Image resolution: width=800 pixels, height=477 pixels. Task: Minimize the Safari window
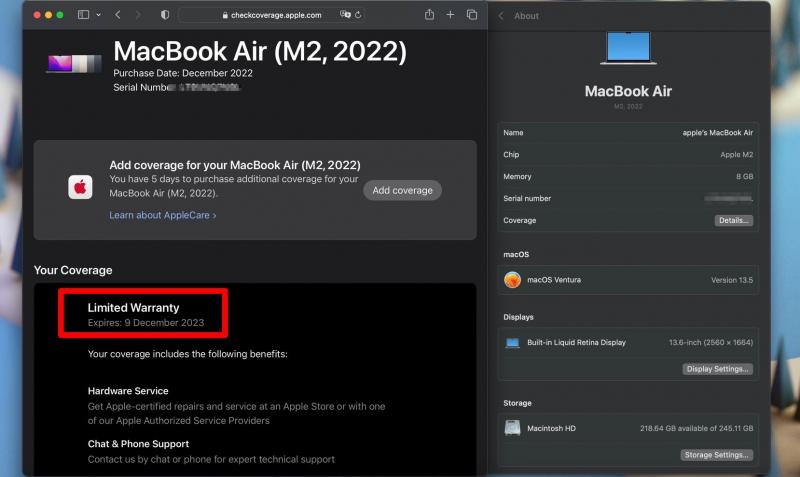click(48, 15)
